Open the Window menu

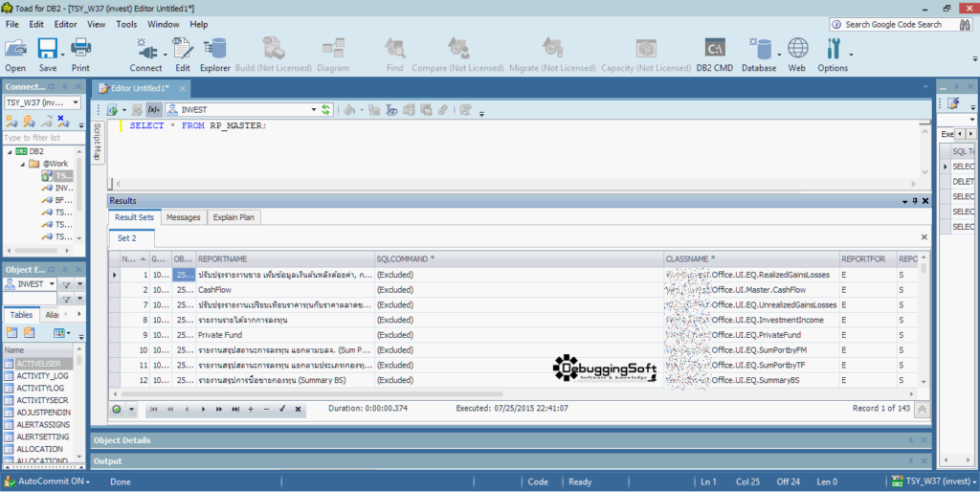point(163,24)
